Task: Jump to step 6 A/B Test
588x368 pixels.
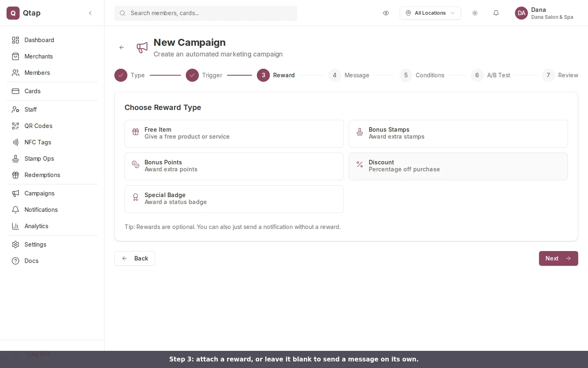Action: click(x=490, y=75)
